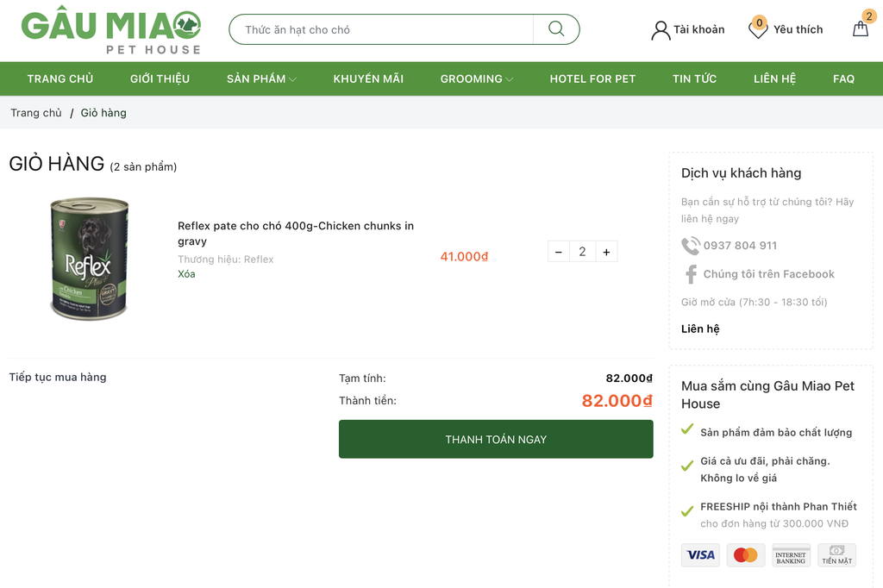883x588 pixels.
Task: Go to Trang chủ in the nav bar
Action: 60,78
